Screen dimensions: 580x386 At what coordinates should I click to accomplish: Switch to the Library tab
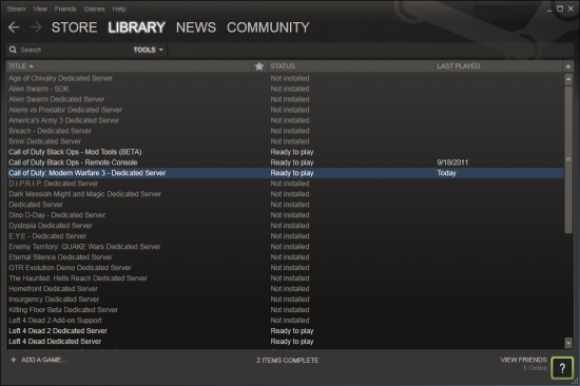coord(136,27)
